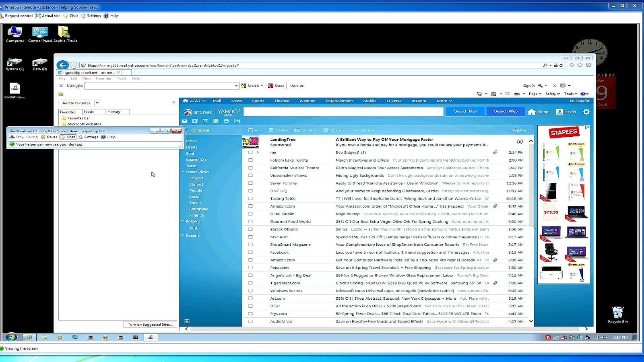The height and width of the screenshot is (362, 644).
Task: Click the Search Mail button
Action: coord(465,111)
